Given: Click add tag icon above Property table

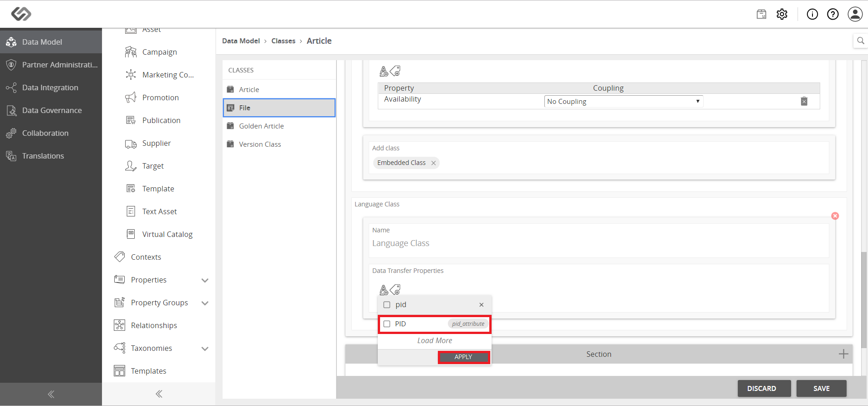Looking at the screenshot, I should point(395,71).
